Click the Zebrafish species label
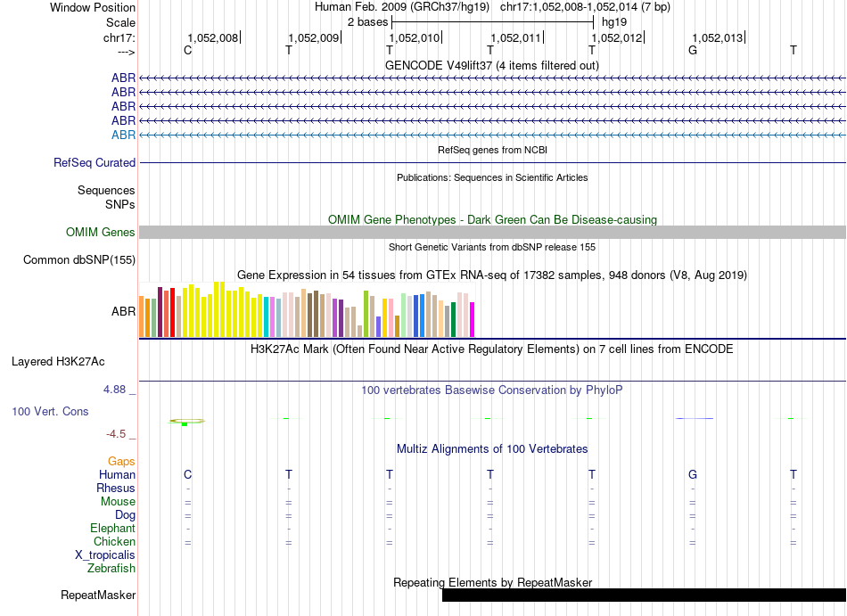 (111, 569)
